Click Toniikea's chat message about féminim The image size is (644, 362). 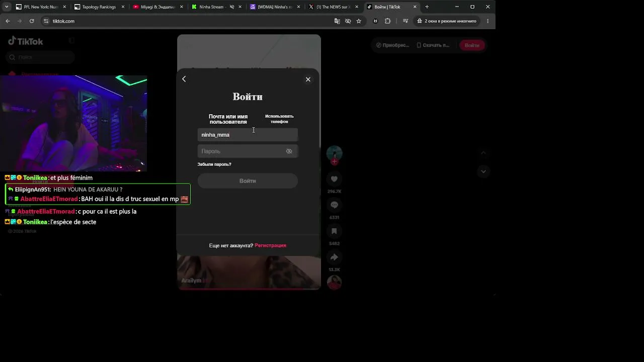49,178
